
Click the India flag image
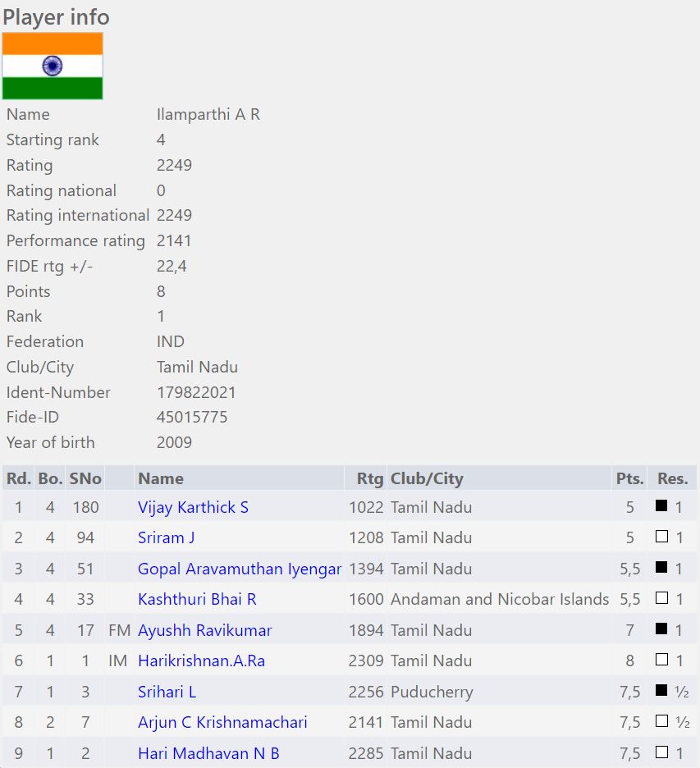[x=53, y=66]
